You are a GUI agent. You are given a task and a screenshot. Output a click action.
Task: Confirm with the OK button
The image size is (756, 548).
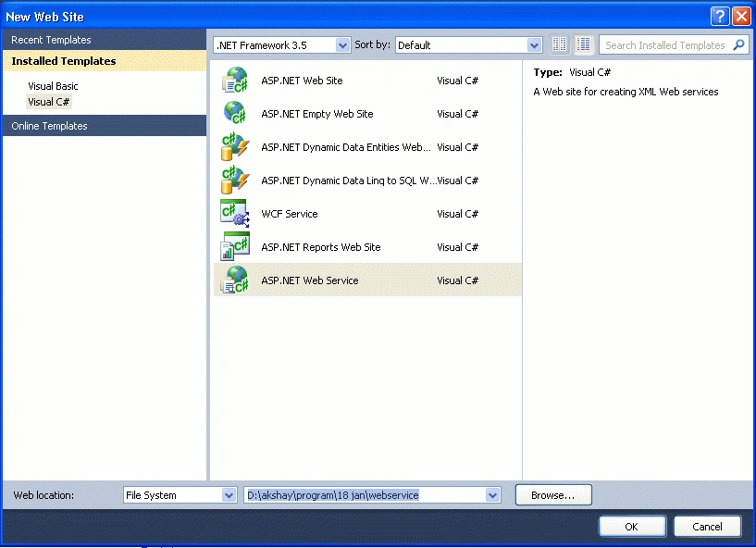(632, 527)
